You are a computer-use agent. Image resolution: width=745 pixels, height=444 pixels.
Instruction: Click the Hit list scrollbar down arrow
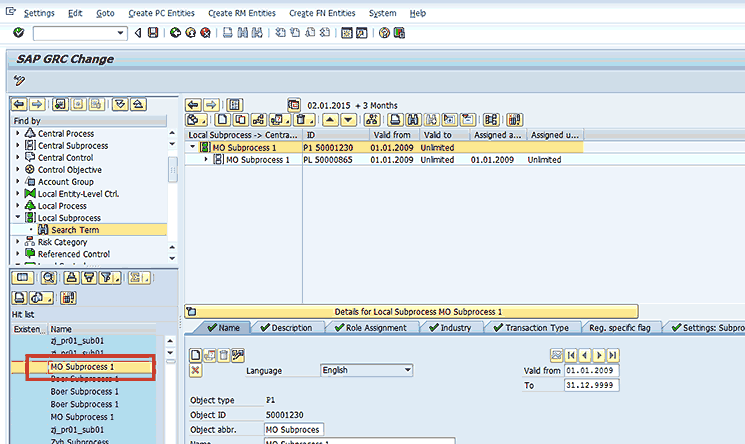[171, 353]
